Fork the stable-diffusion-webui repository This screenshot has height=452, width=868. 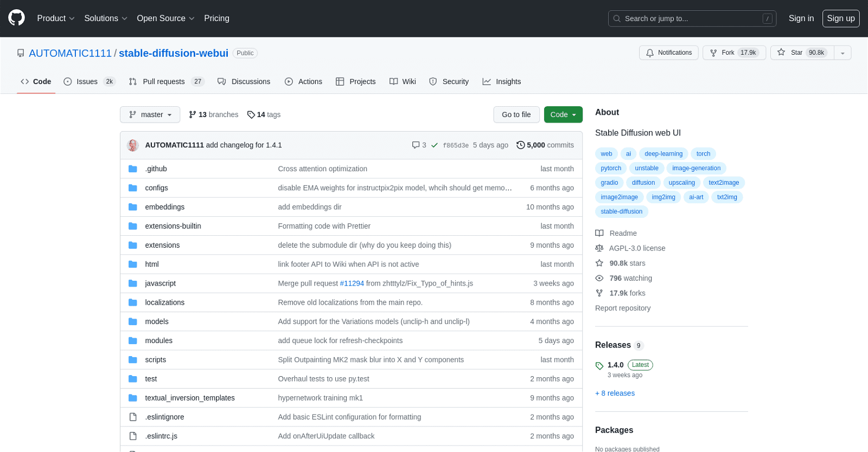(x=734, y=53)
